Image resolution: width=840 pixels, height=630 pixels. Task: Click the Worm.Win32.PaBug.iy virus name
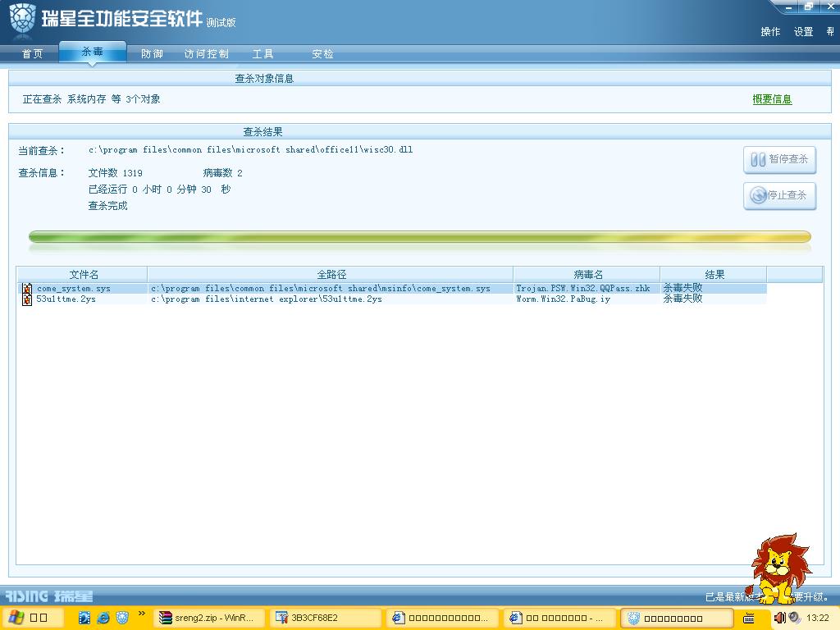point(563,299)
